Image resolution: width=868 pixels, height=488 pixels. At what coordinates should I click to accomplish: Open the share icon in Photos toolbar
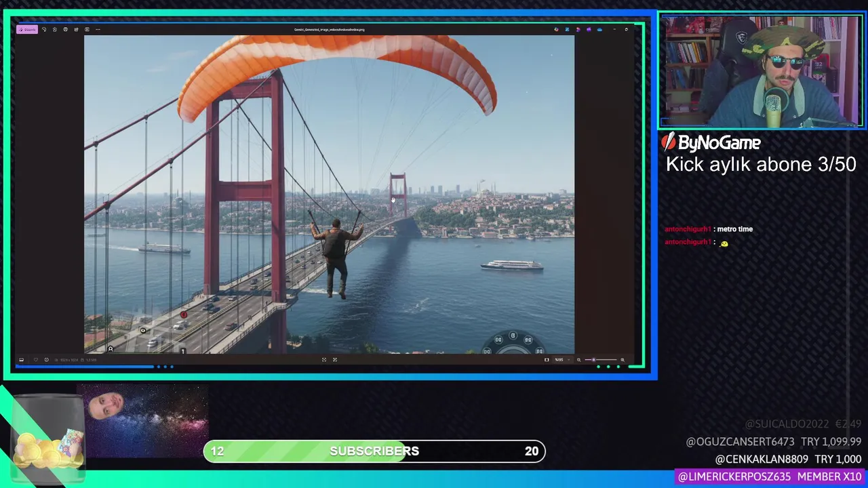77,29
